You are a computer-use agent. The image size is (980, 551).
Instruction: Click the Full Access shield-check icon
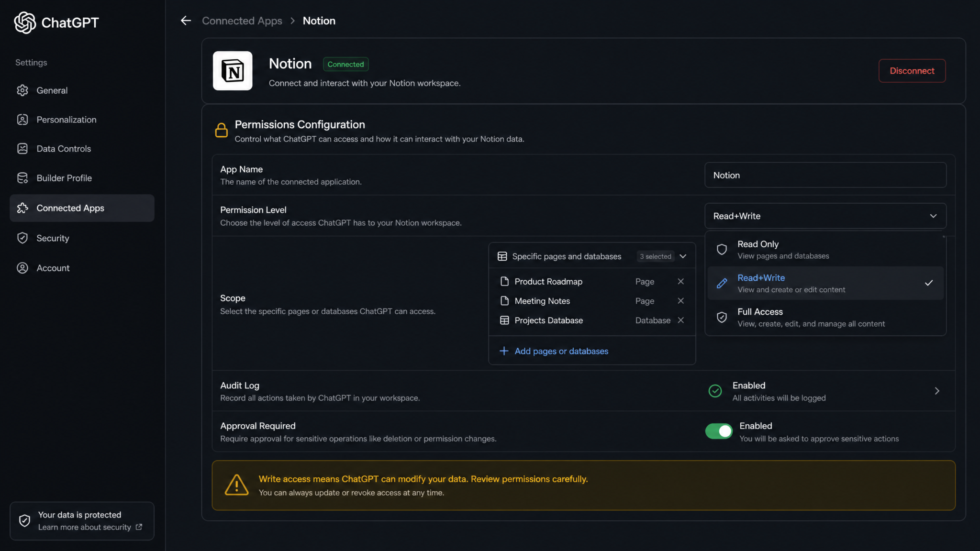(722, 317)
